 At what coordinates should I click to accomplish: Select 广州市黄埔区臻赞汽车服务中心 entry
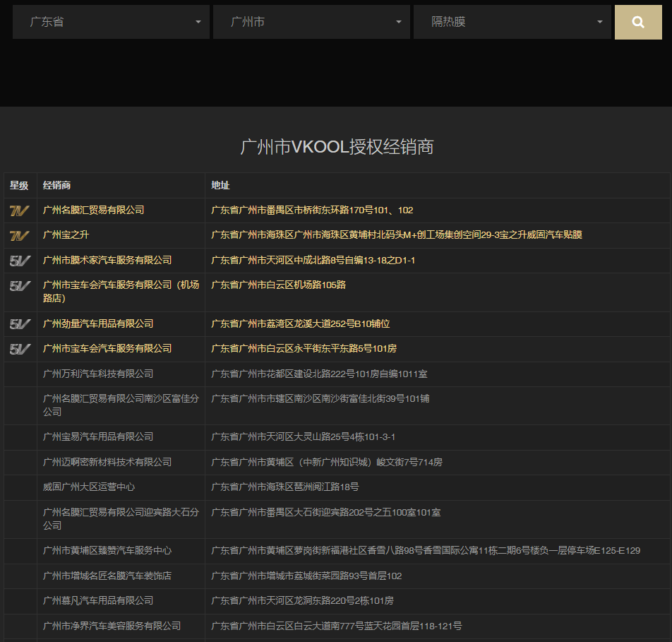(x=107, y=550)
